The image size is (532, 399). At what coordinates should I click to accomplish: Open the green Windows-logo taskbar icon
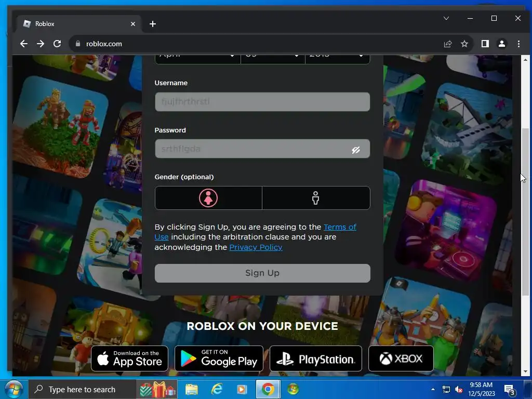(x=293, y=390)
